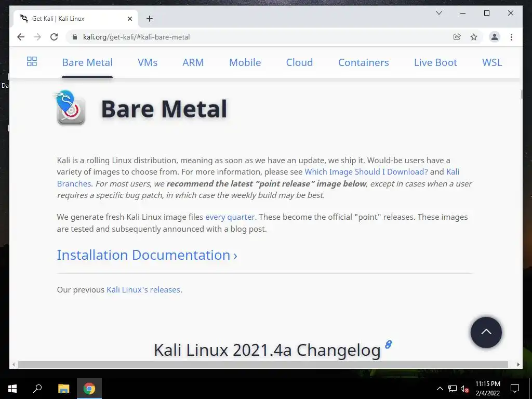Go to the Live Boot tab
This screenshot has height=399, width=532.
pos(436,62)
